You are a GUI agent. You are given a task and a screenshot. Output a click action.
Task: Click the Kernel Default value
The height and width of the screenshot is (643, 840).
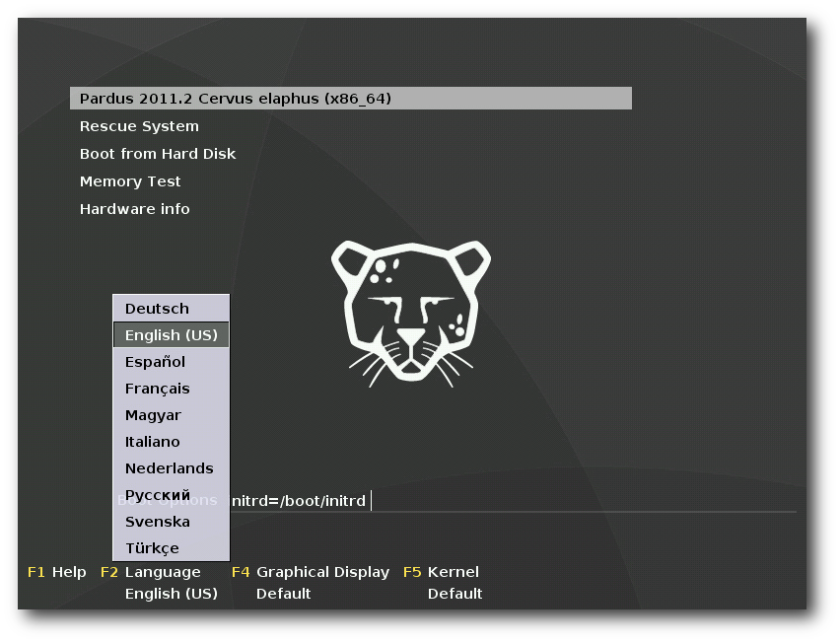coord(455,594)
